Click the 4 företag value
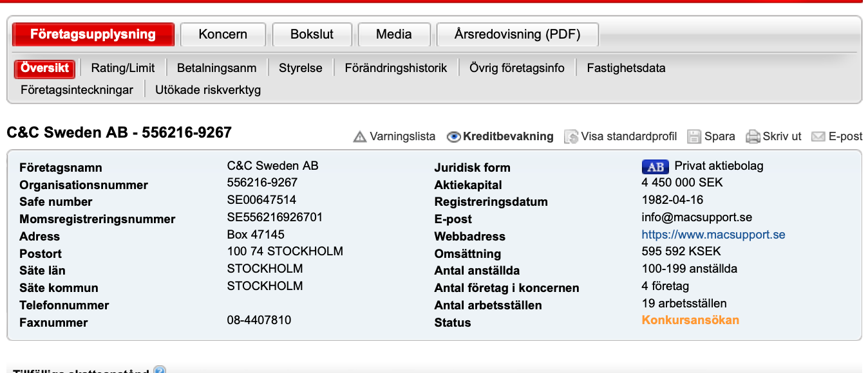868x373 pixels. pyautogui.click(x=666, y=286)
